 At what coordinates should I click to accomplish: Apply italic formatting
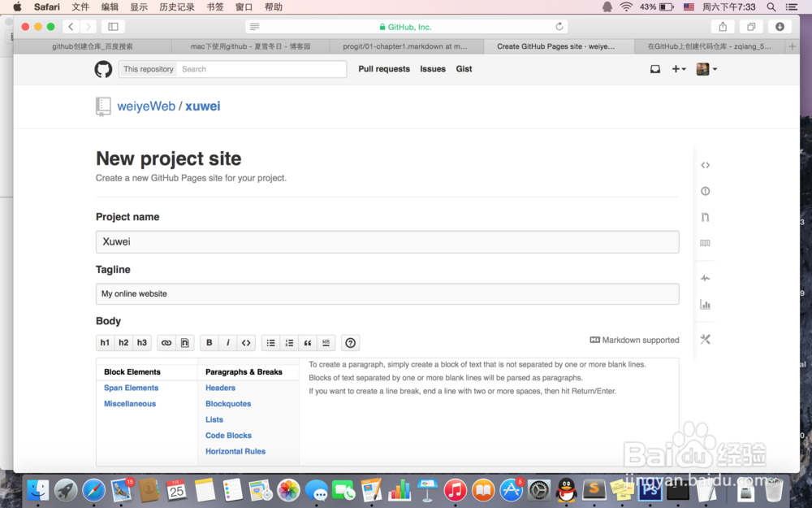(228, 343)
